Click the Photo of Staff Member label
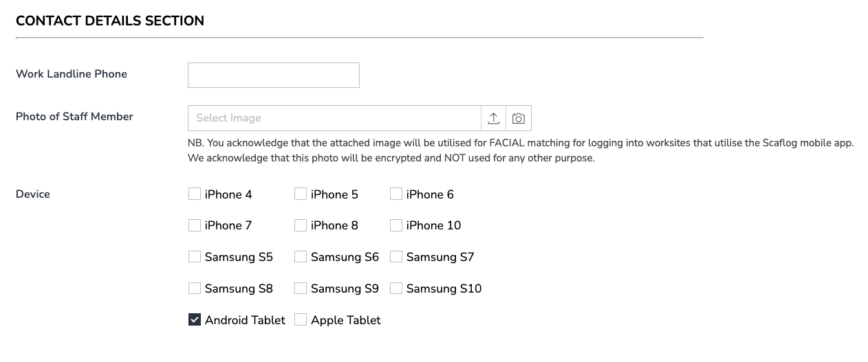The image size is (868, 362). click(x=74, y=117)
